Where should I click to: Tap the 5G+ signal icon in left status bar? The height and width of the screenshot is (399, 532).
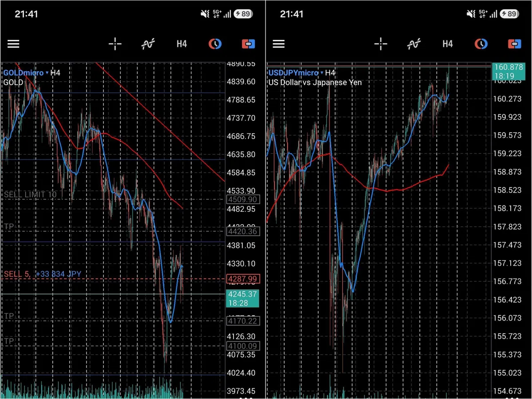[x=216, y=14]
